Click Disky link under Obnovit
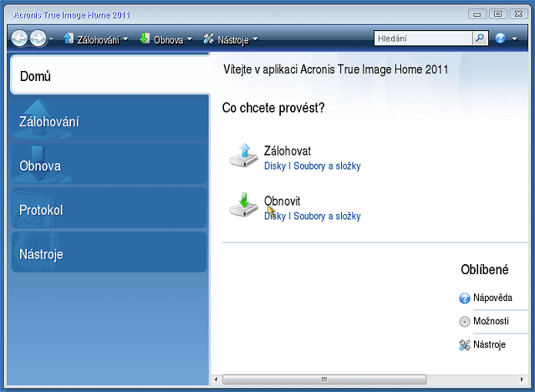This screenshot has height=392, width=535. tap(275, 216)
